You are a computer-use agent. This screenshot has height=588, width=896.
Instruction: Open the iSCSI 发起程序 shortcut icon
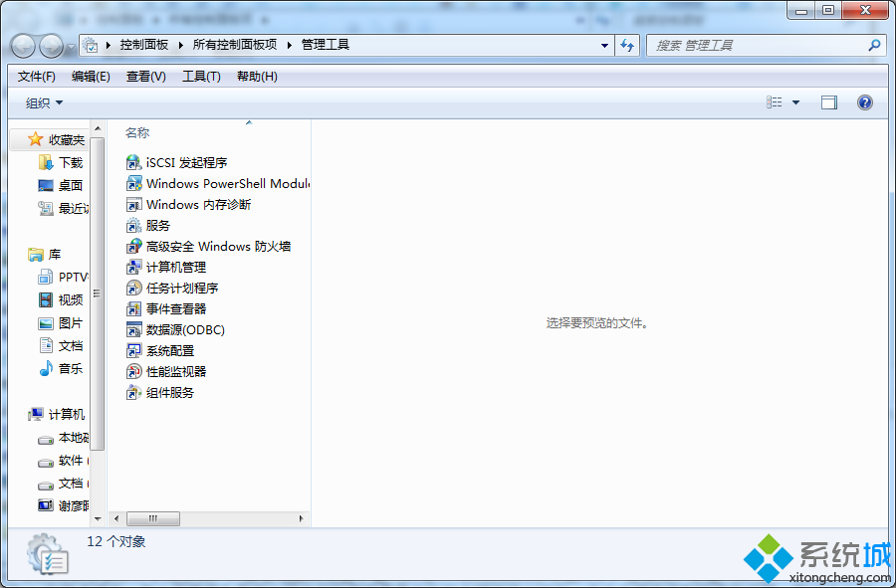pyautogui.click(x=133, y=163)
